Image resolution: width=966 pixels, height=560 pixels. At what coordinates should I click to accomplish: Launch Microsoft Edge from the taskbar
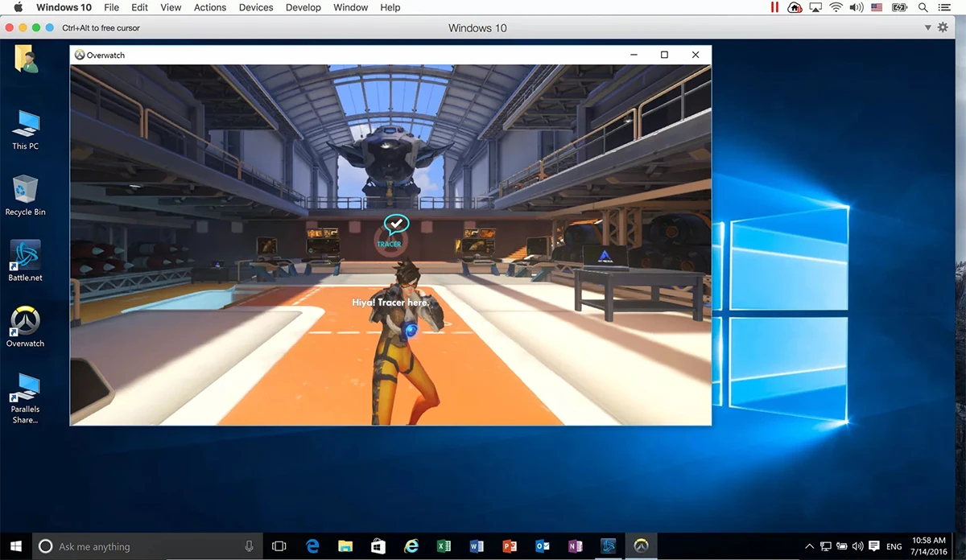pos(312,546)
